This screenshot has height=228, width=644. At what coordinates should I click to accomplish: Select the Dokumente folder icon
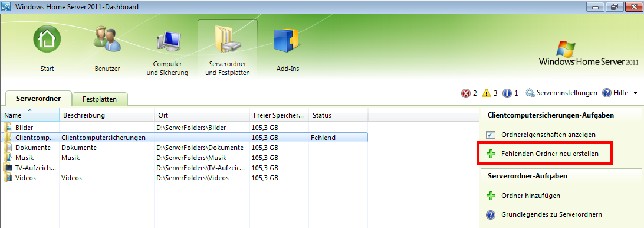click(8, 148)
